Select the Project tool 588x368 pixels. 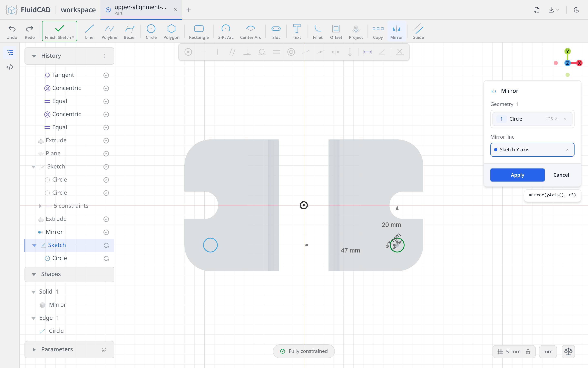click(356, 32)
